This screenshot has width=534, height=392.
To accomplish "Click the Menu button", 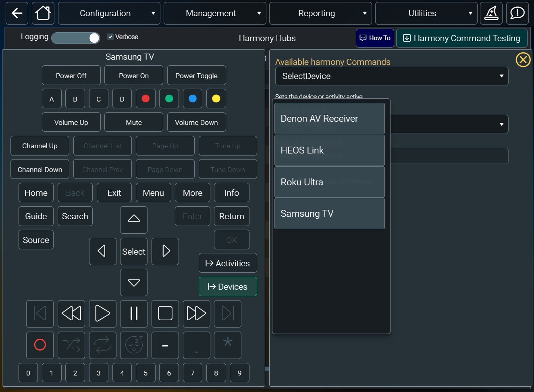I will pyautogui.click(x=154, y=193).
